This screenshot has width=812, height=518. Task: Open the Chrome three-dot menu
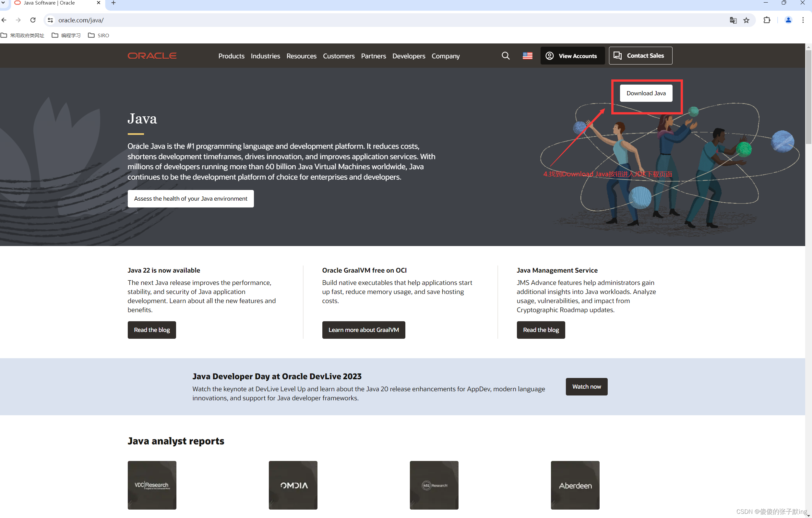point(803,20)
